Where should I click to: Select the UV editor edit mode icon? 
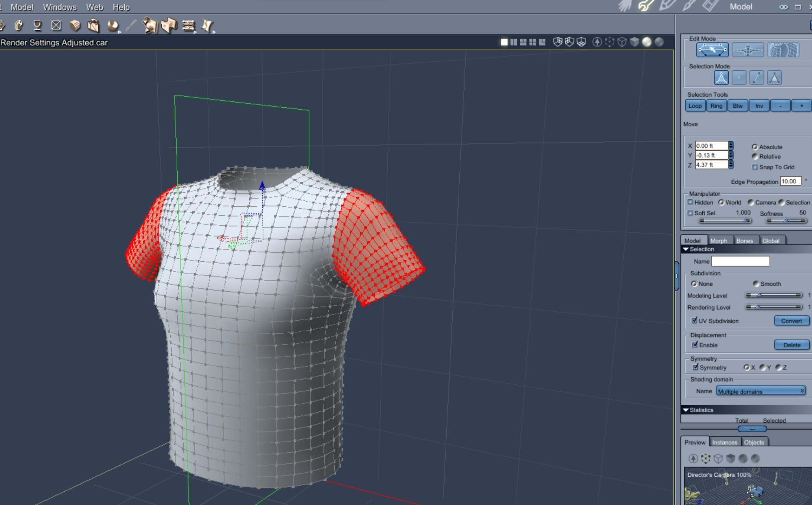(783, 50)
